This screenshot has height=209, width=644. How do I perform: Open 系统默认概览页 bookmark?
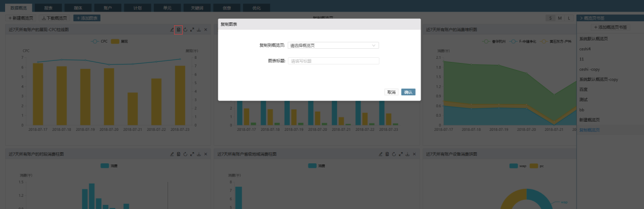(594, 39)
